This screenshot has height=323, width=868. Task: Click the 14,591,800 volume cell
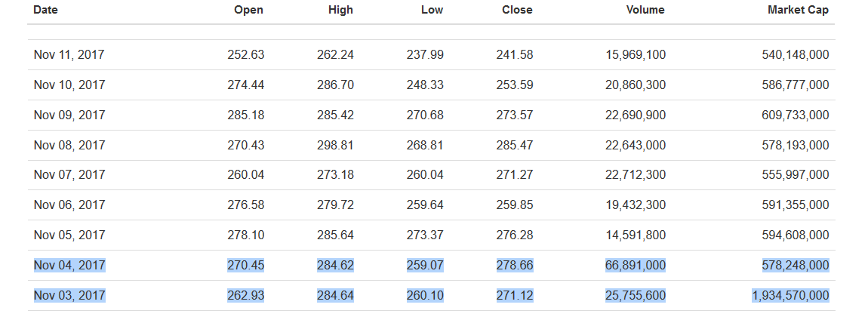636,235
